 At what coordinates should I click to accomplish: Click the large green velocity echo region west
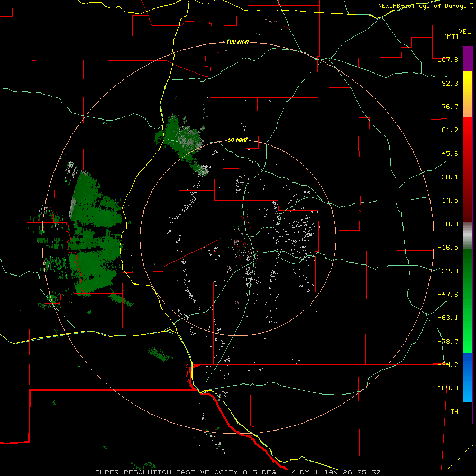point(96,234)
